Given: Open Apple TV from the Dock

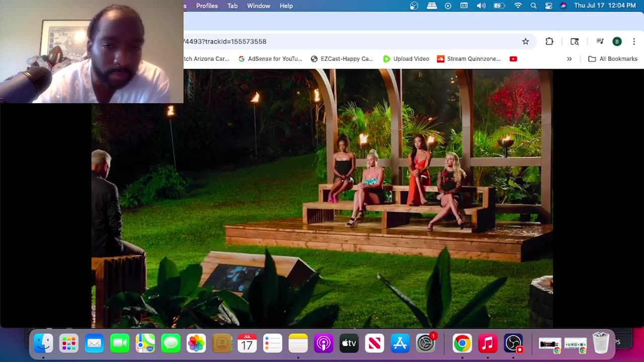Looking at the screenshot, I should [x=349, y=344].
